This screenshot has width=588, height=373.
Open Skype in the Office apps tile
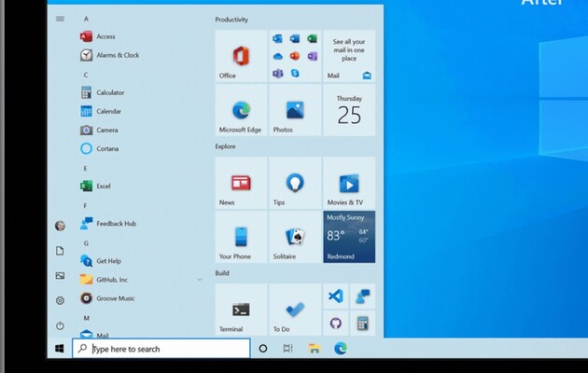click(x=295, y=74)
